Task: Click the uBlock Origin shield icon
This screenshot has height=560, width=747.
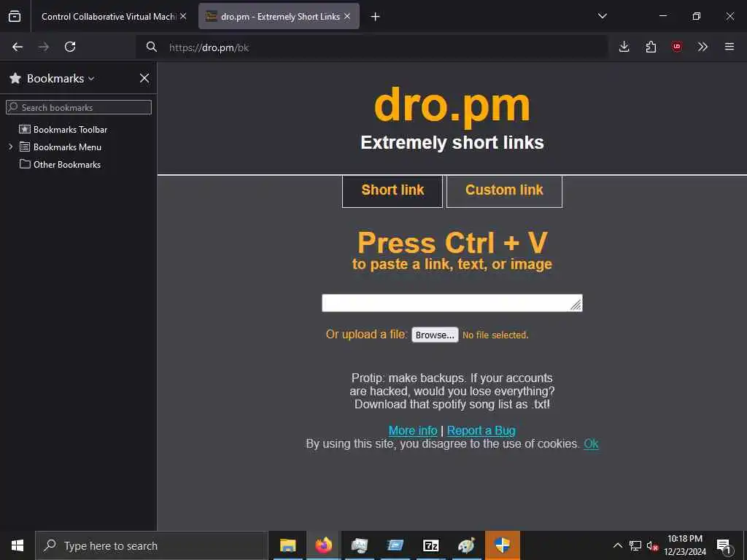Action: (x=676, y=47)
